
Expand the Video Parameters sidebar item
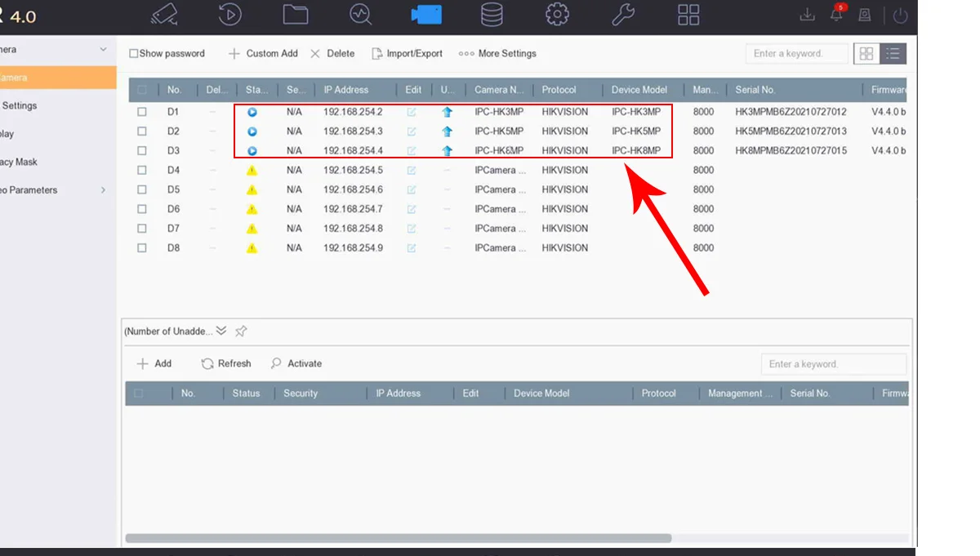103,190
